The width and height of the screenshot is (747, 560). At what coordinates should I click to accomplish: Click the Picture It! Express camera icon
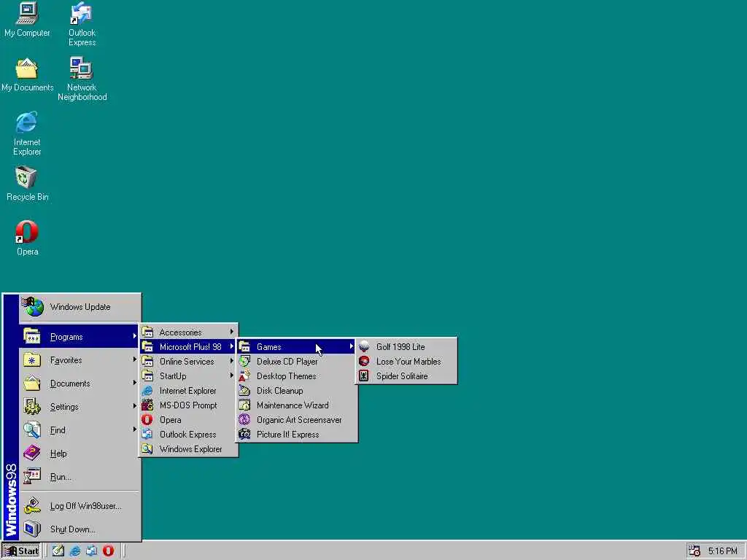click(244, 435)
